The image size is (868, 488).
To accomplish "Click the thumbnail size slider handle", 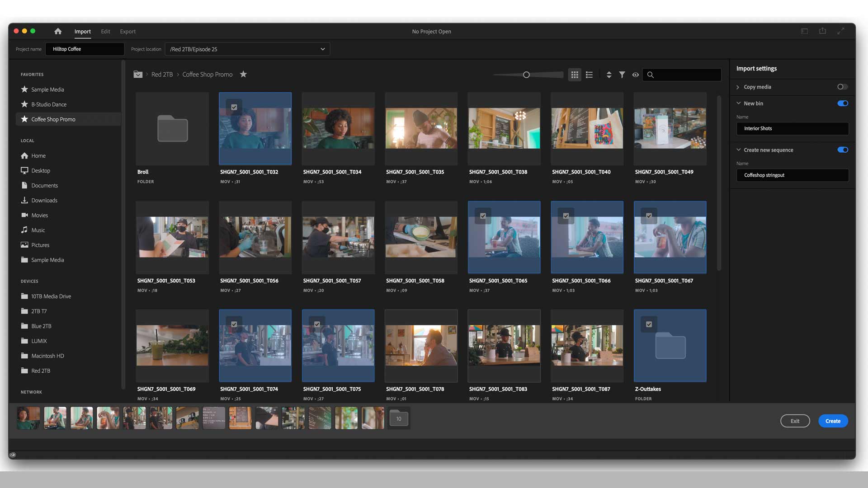I will (x=526, y=75).
